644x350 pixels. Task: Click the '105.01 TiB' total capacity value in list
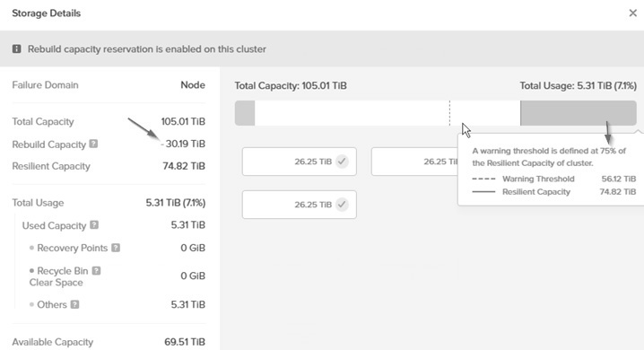coord(183,121)
